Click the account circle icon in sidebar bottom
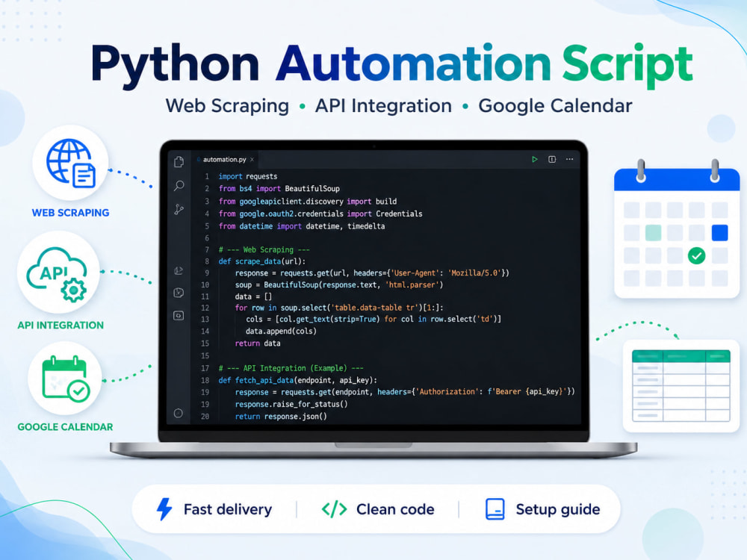Screen dimensions: 747x560 (179, 413)
